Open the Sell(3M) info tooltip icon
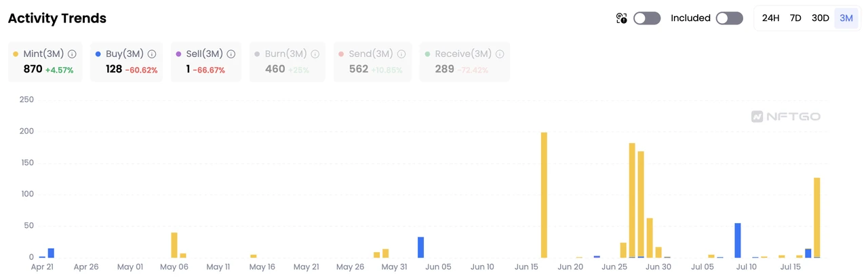The height and width of the screenshot is (278, 868). click(231, 54)
